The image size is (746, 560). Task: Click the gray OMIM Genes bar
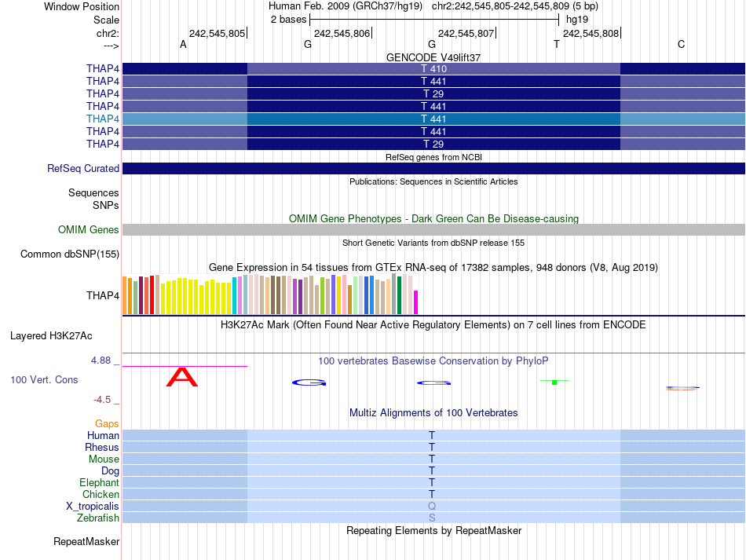point(434,230)
